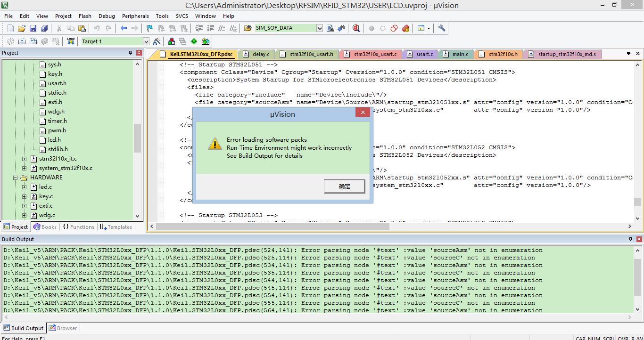Screen dimensions: 644x340
Task: Open a file with the folder icon
Action: pyautogui.click(x=22, y=28)
